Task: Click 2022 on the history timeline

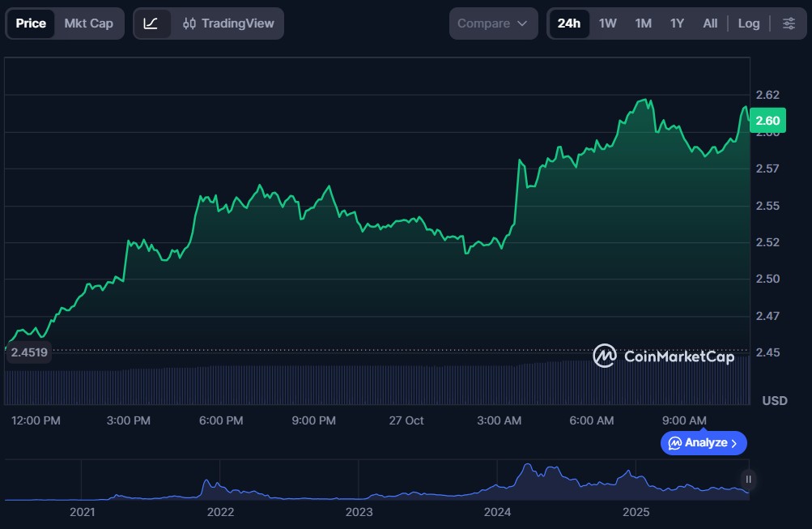Action: point(220,512)
